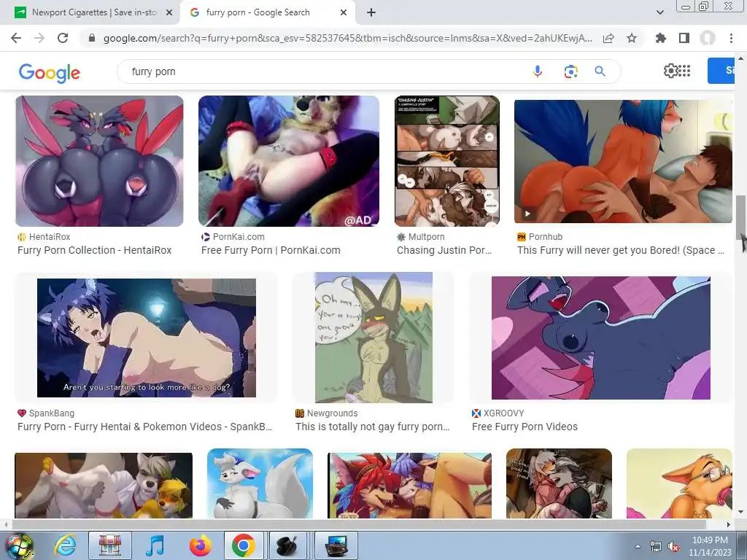The height and width of the screenshot is (560, 747).
Task: Show hidden system tray icons
Action: tap(638, 547)
